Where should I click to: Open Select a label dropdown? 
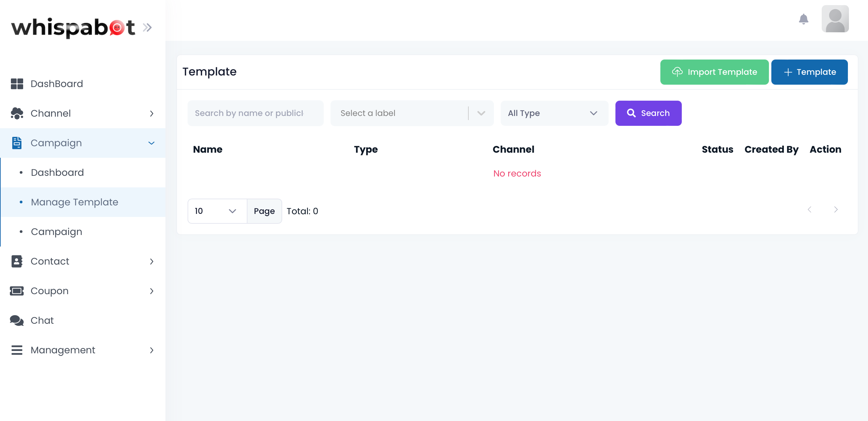click(412, 113)
